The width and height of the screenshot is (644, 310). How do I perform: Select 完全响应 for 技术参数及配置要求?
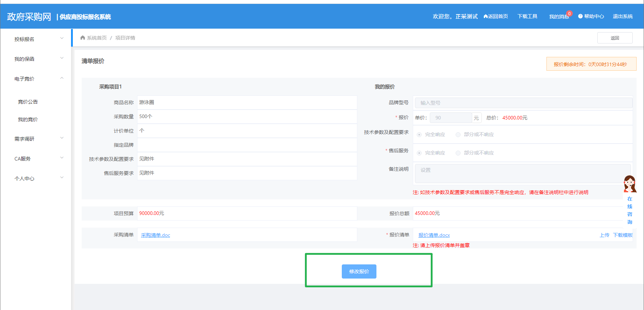pyautogui.click(x=419, y=135)
